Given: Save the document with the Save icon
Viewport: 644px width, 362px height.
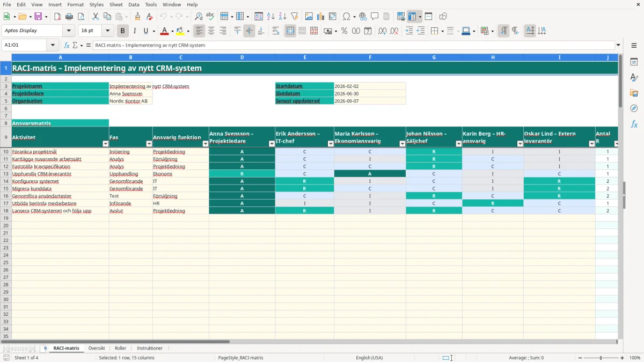Looking at the screenshot, I should (38, 17).
